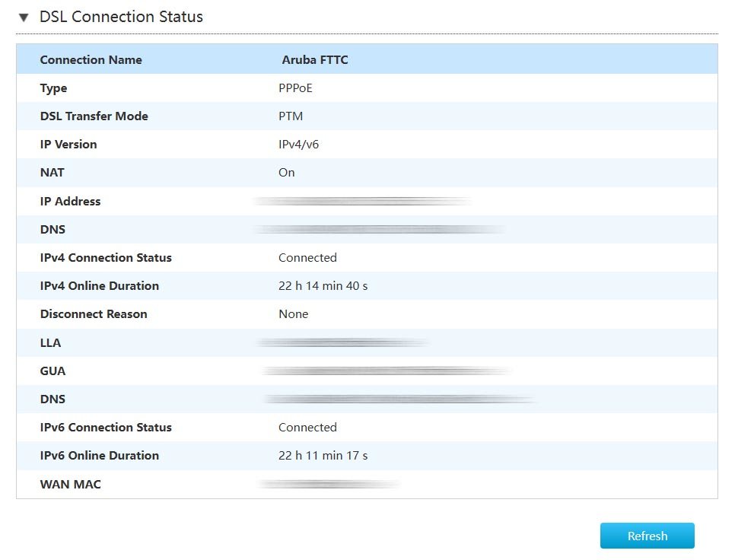Click the PTM transfer mode value
Screen dimensions: 735x560
click(x=289, y=116)
